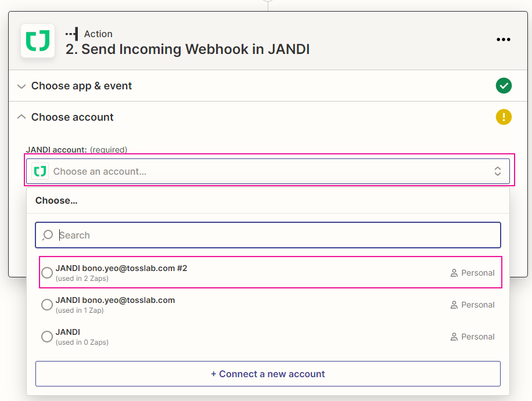This screenshot has height=401, width=532.
Task: Select the JANDI bono.yeo@tosslab.com #2 radio button
Action: pyautogui.click(x=47, y=273)
